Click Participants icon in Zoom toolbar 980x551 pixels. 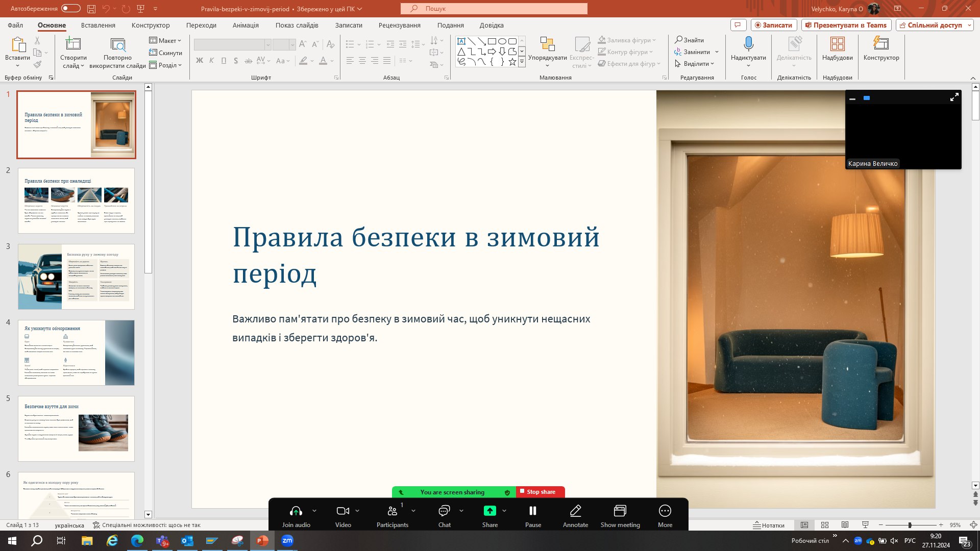click(x=392, y=511)
